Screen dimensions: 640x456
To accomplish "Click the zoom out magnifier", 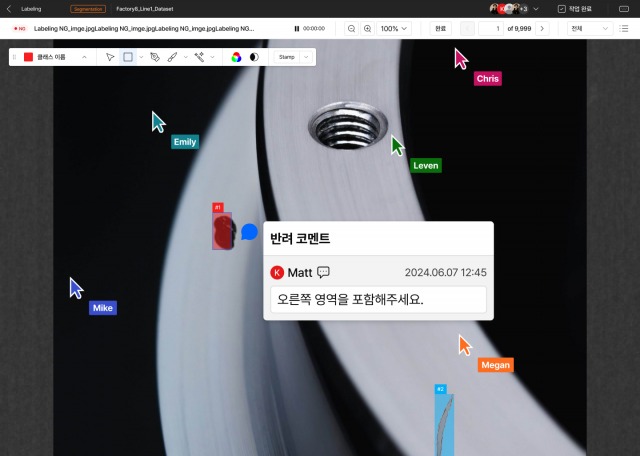I will pos(351,29).
